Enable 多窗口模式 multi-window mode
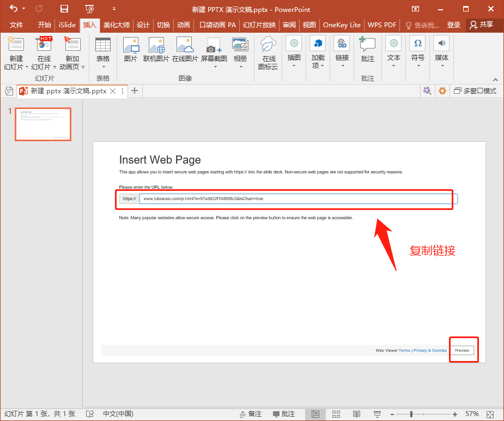The image size is (504, 421). [475, 91]
